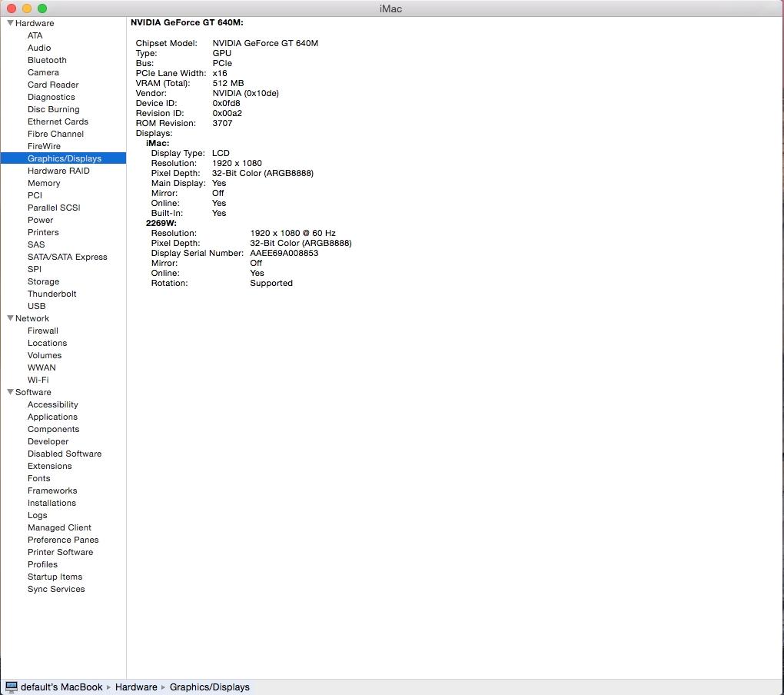784x695 pixels.
Task: View installed Fonts information
Action: coord(38,478)
